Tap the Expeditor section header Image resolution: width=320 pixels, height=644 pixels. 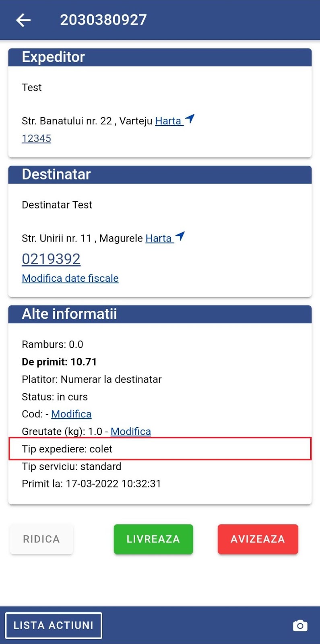[x=160, y=57]
